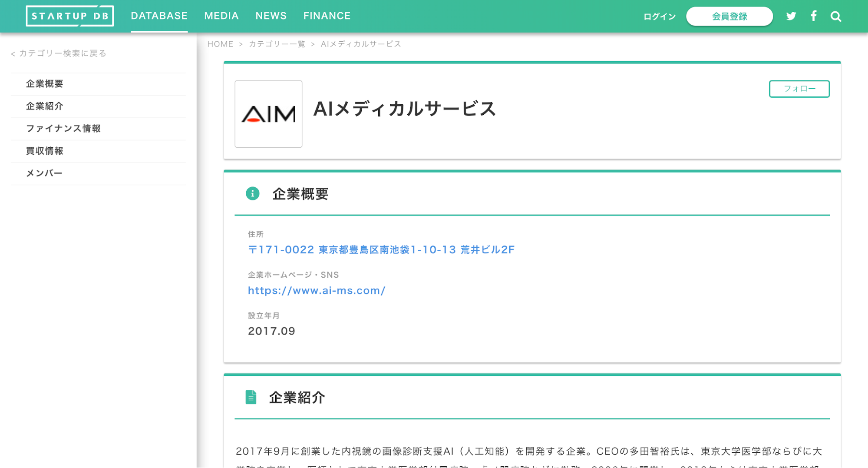
Task: Select 企業概要 in the sidebar
Action: tap(98, 84)
